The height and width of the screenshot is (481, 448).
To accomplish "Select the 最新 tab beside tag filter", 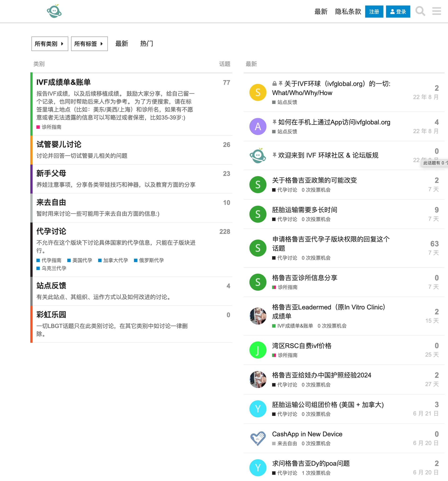I will point(122,44).
